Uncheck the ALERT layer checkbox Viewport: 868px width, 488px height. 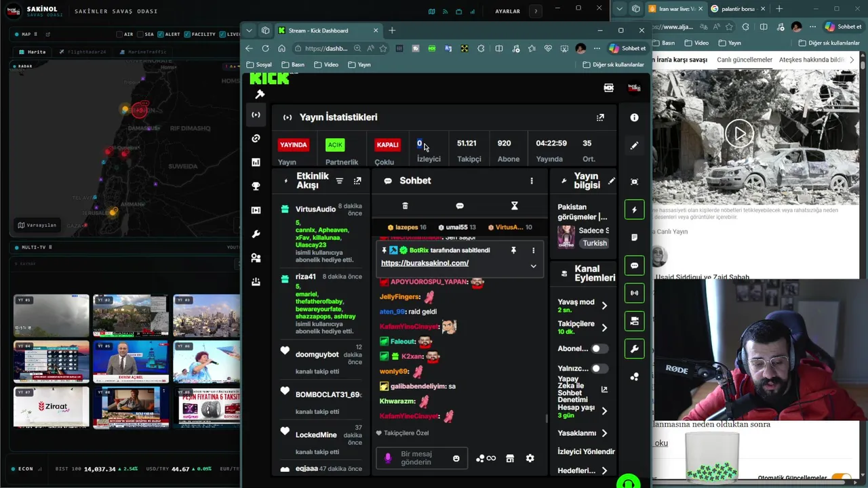[x=160, y=34]
